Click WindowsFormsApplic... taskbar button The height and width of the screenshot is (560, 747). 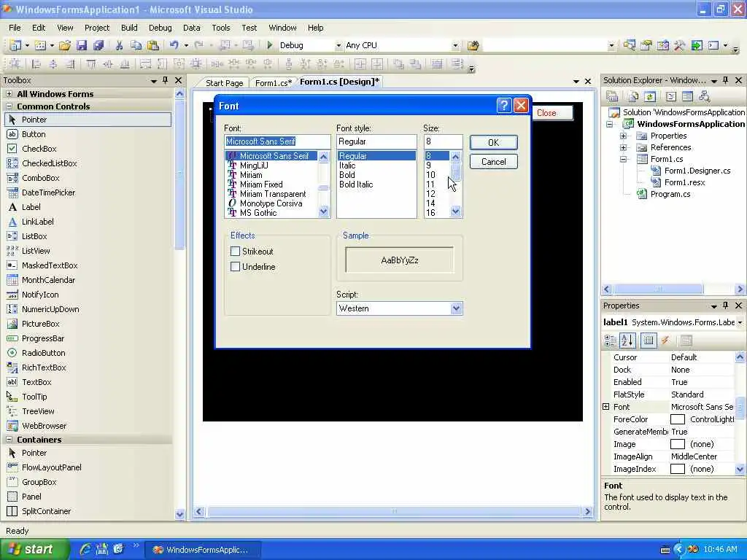tap(203, 550)
